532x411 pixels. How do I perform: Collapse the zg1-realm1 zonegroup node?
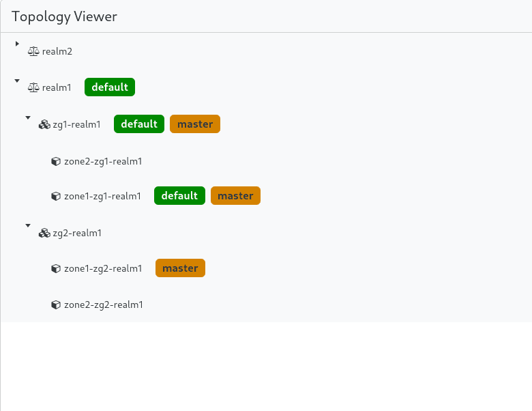pyautogui.click(x=28, y=117)
